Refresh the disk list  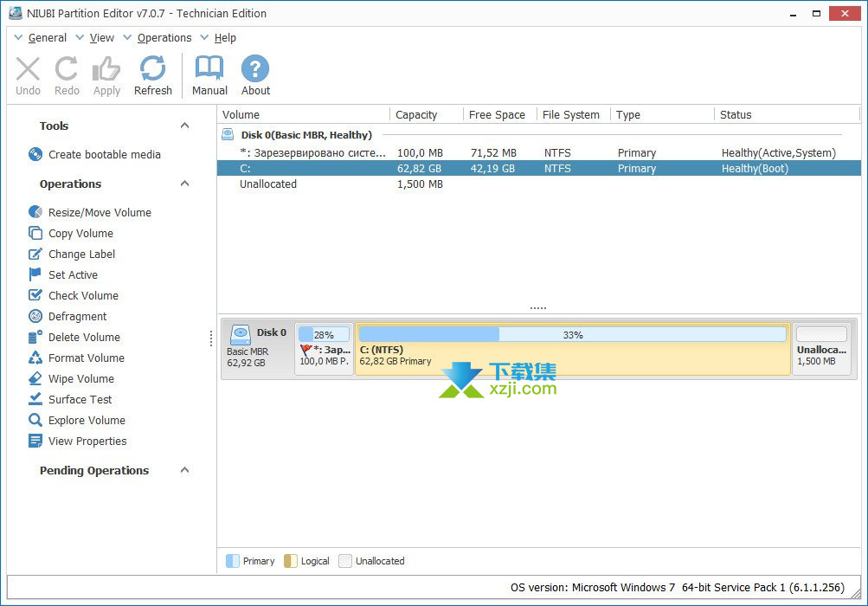[x=153, y=68]
